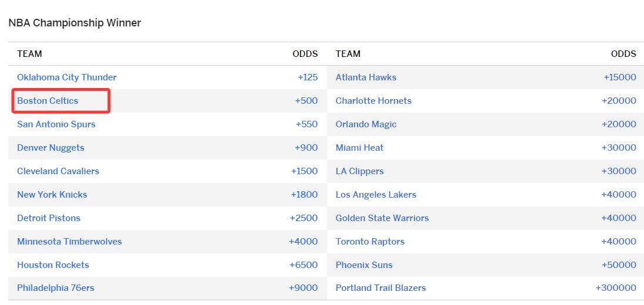Open the Oklahoma City Thunder team link
This screenshot has height=305, width=644.
tap(66, 77)
